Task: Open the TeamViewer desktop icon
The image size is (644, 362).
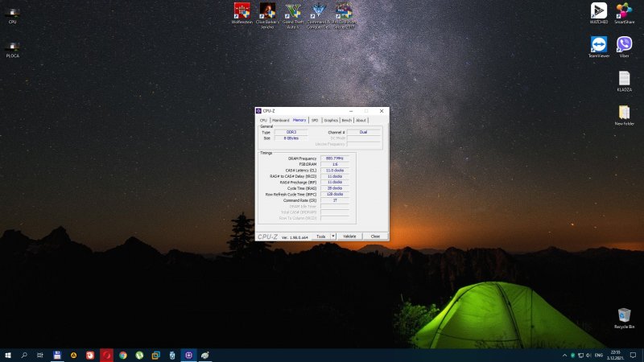Action: click(x=599, y=47)
